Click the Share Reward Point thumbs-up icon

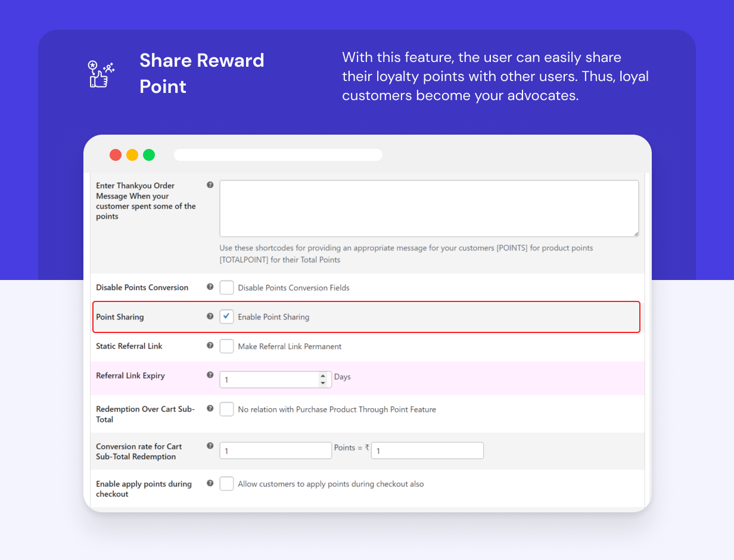pos(100,74)
